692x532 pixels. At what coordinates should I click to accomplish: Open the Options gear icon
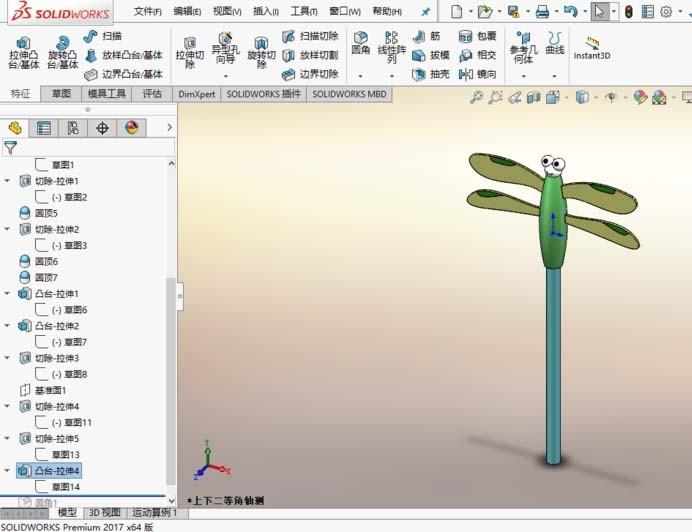tap(666, 12)
